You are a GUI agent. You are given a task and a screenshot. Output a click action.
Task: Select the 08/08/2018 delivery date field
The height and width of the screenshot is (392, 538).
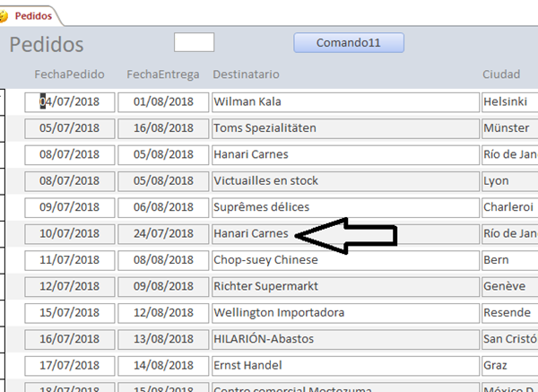click(163, 260)
